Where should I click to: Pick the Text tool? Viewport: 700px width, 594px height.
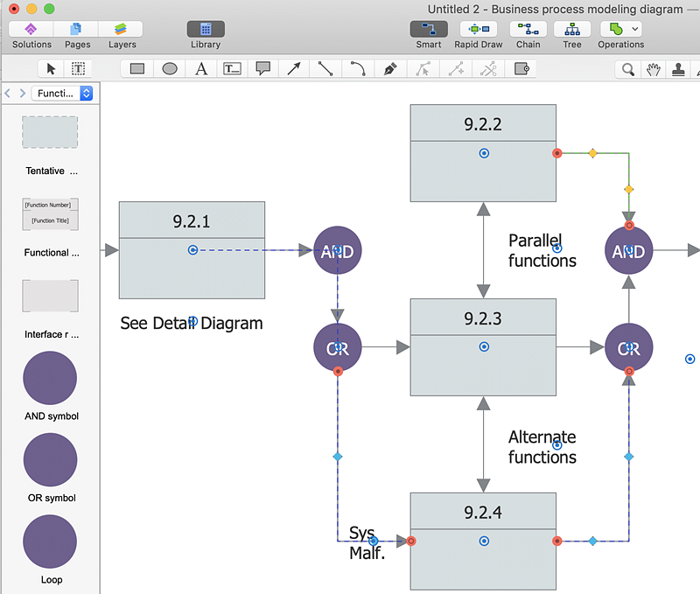(x=201, y=68)
